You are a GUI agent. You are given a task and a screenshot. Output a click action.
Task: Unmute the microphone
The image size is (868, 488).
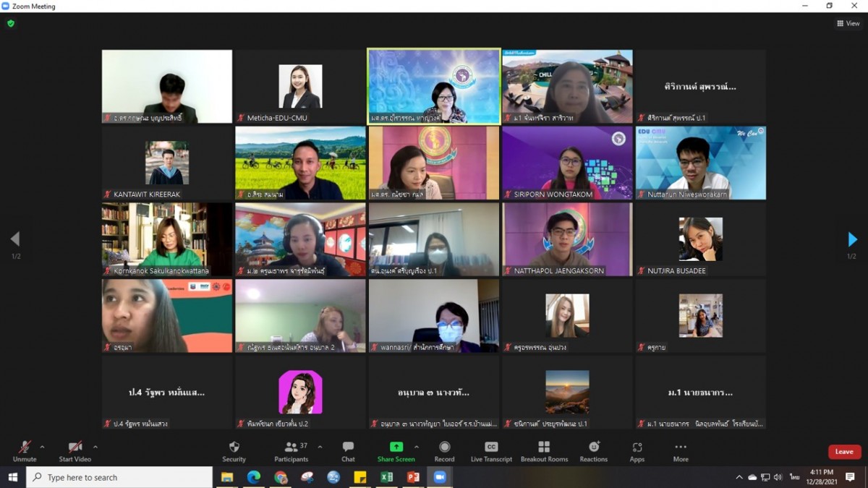25,451
